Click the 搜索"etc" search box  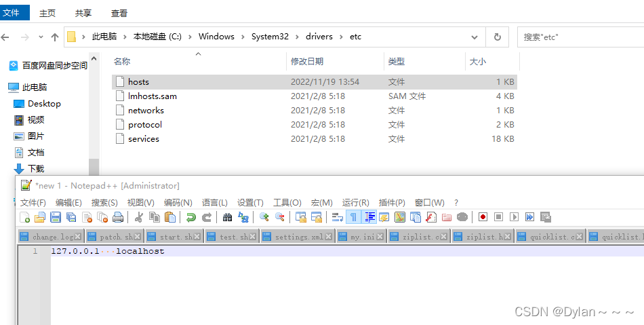581,37
